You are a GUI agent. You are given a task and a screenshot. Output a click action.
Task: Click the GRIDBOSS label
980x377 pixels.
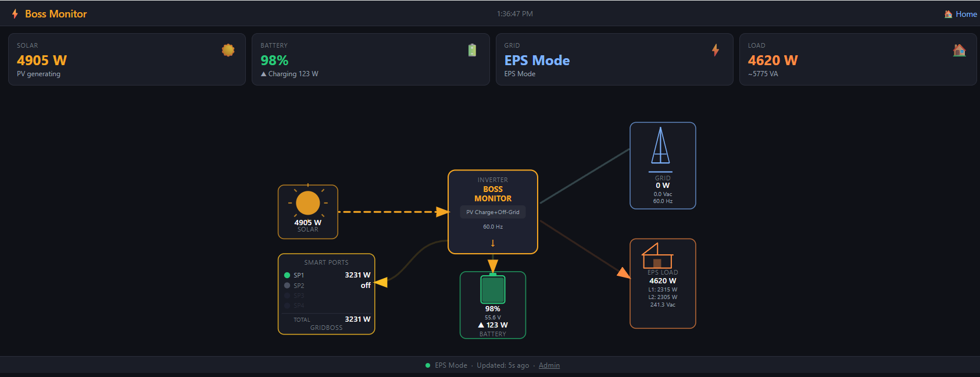[x=327, y=328]
